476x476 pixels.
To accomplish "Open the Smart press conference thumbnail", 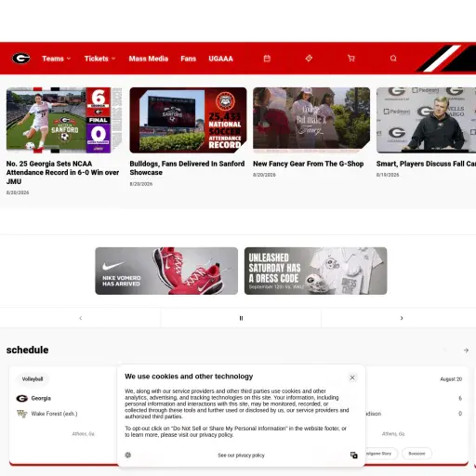I will (x=426, y=120).
